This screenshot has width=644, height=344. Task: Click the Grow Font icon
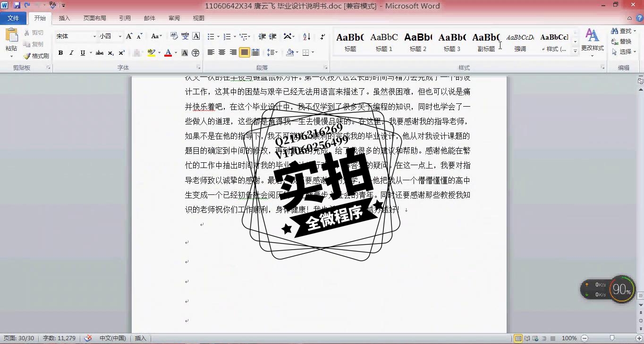tap(129, 36)
